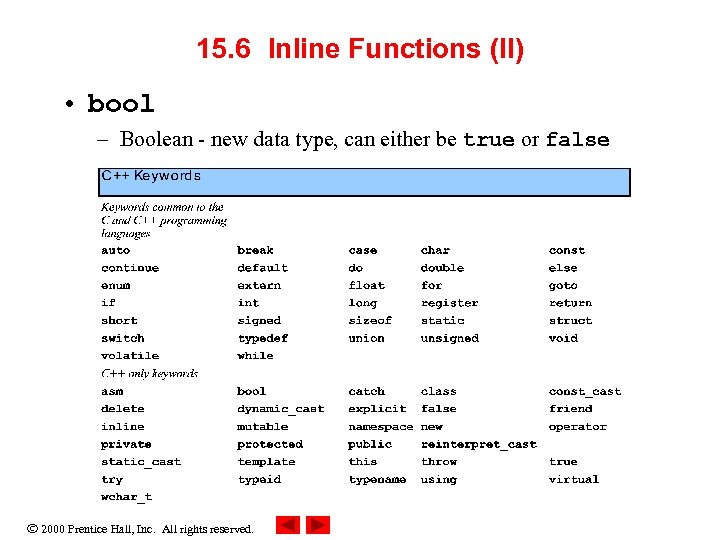Click the 'class' keyword
Image resolution: width=720 pixels, height=540 pixels.
tap(439, 391)
